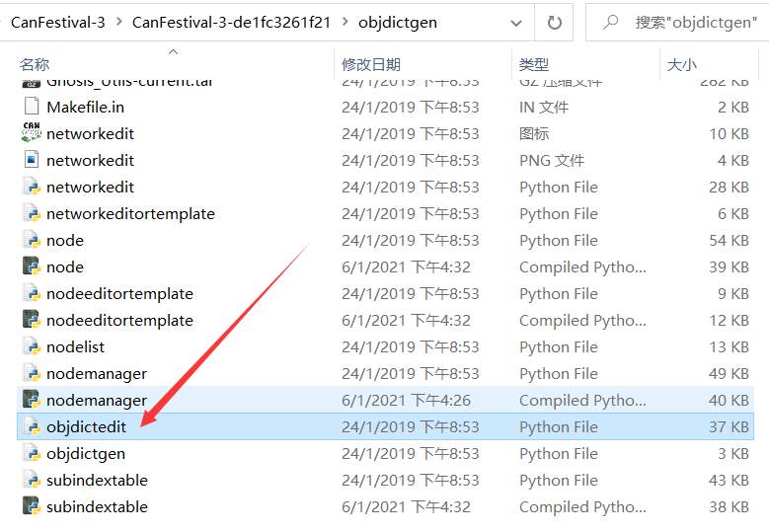Select the compiled subindextable file icon
This screenshot has height=532, width=769.
(32, 506)
